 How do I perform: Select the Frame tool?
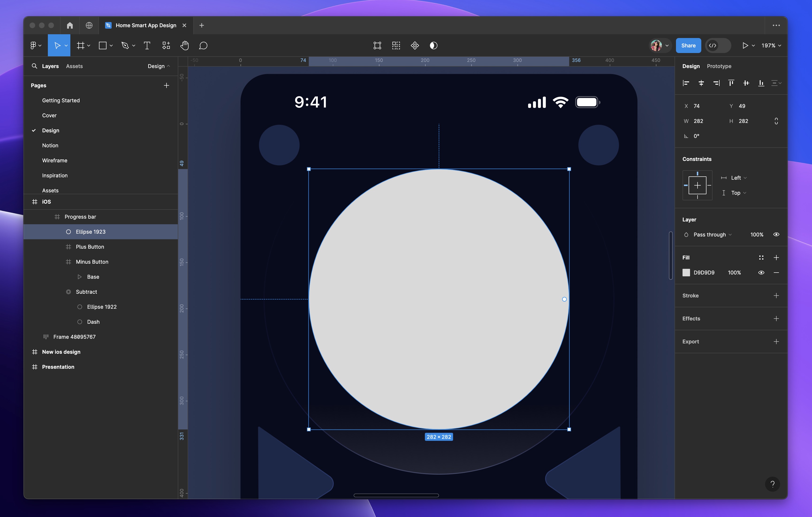click(x=81, y=45)
